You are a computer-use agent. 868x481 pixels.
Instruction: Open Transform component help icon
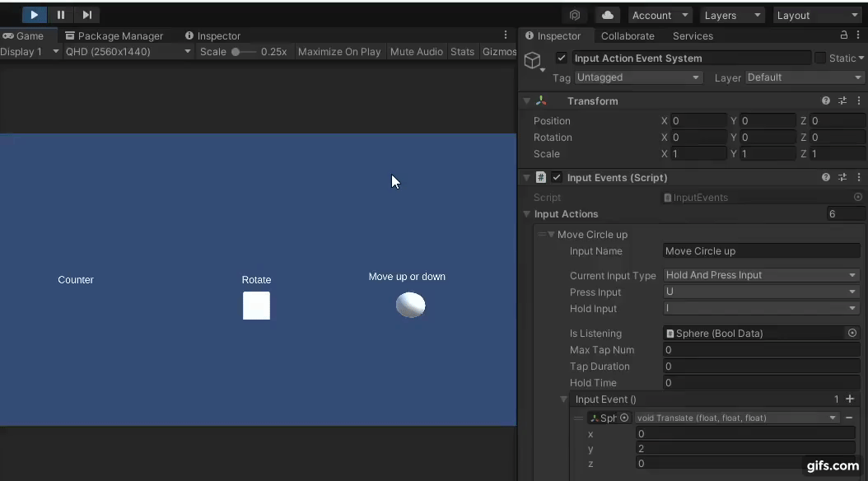coord(826,100)
